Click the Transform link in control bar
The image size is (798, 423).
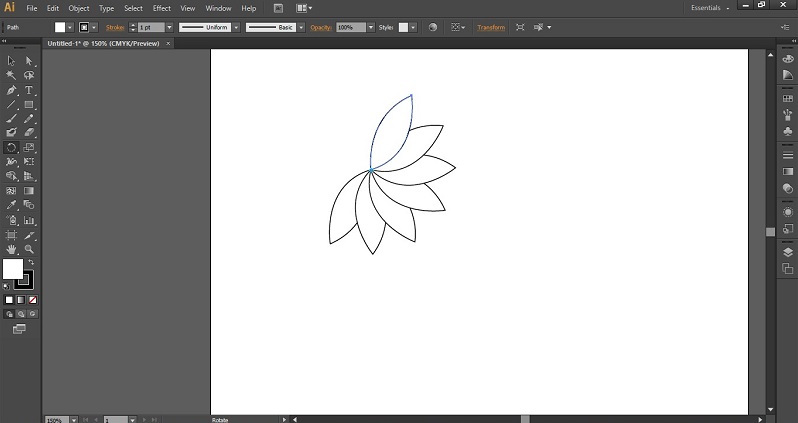(491, 27)
